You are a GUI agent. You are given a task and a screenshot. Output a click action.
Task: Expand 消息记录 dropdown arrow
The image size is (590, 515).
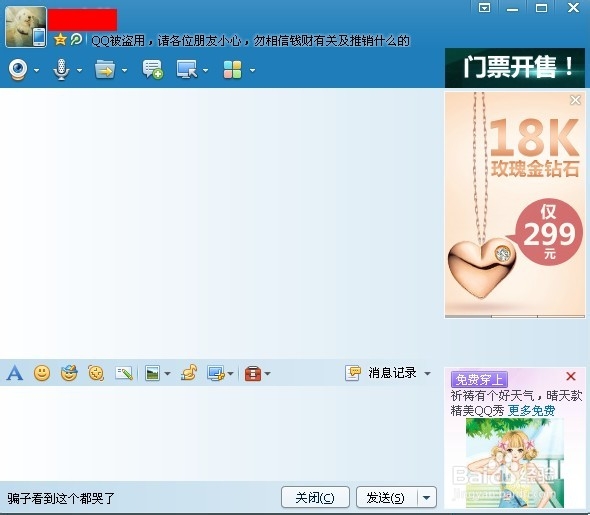tap(427, 374)
